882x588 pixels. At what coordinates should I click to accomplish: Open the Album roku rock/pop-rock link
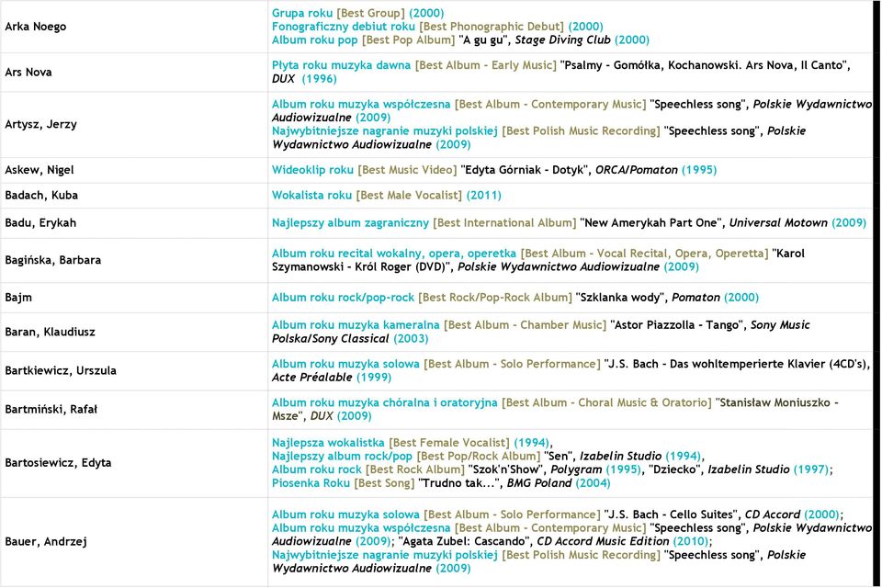(343, 298)
